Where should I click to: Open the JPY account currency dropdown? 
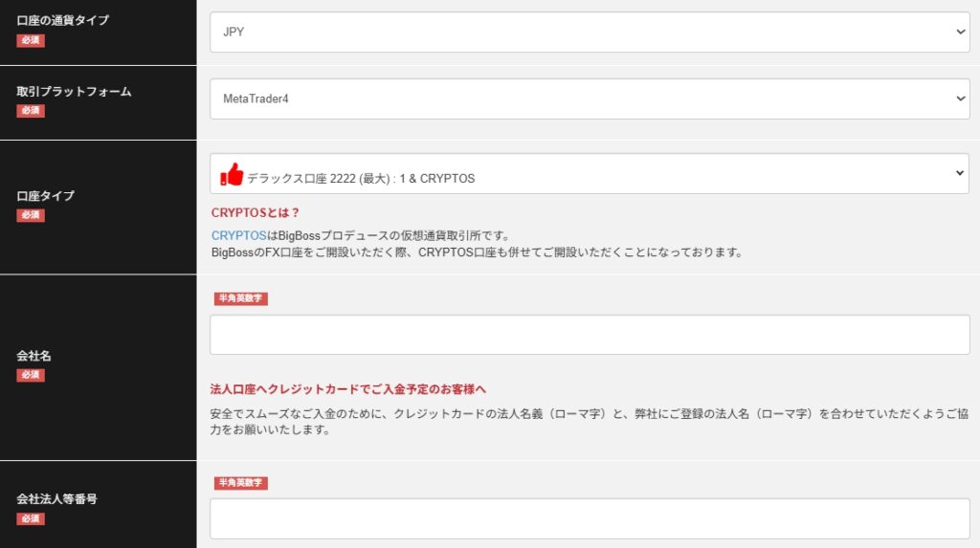pos(590,32)
